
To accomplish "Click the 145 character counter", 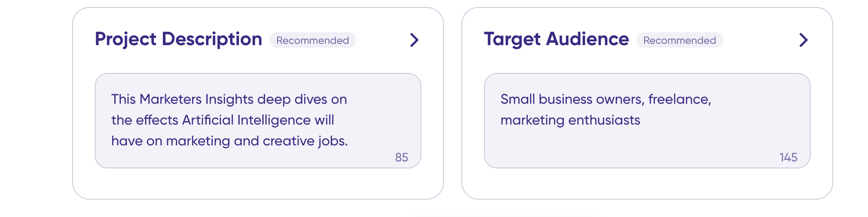I will 788,158.
